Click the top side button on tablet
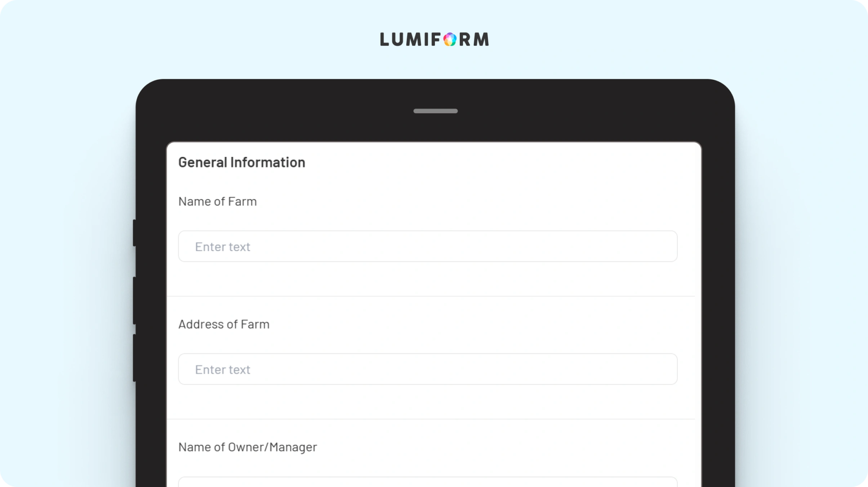The width and height of the screenshot is (868, 487). (x=134, y=232)
